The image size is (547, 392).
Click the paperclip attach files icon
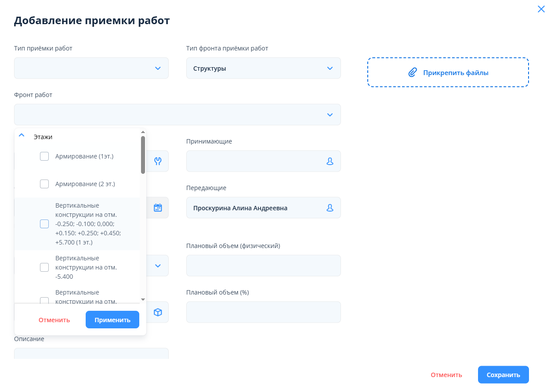[412, 73]
